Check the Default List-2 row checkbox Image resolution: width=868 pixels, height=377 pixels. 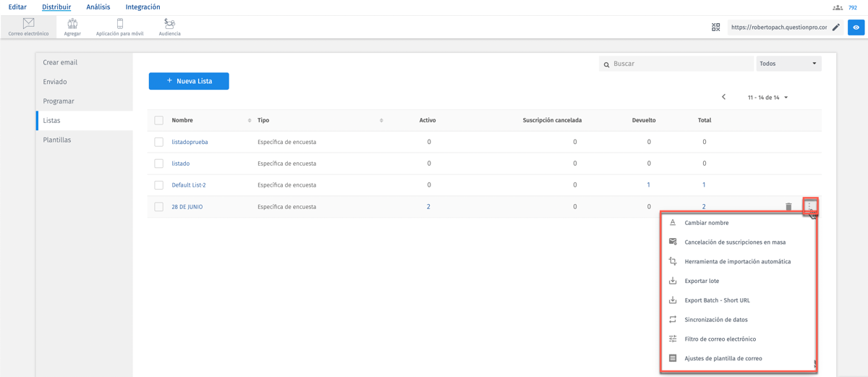[159, 185]
